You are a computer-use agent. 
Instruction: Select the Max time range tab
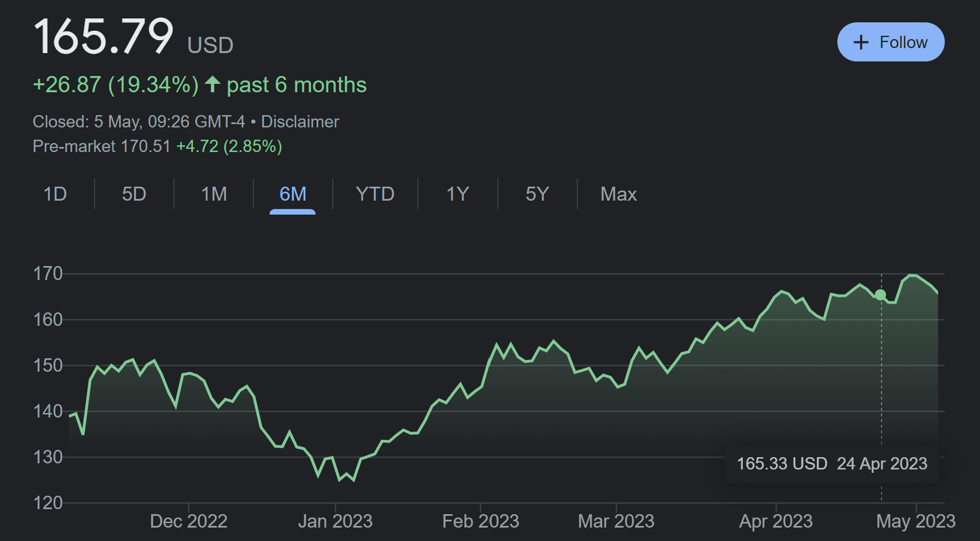coord(618,194)
